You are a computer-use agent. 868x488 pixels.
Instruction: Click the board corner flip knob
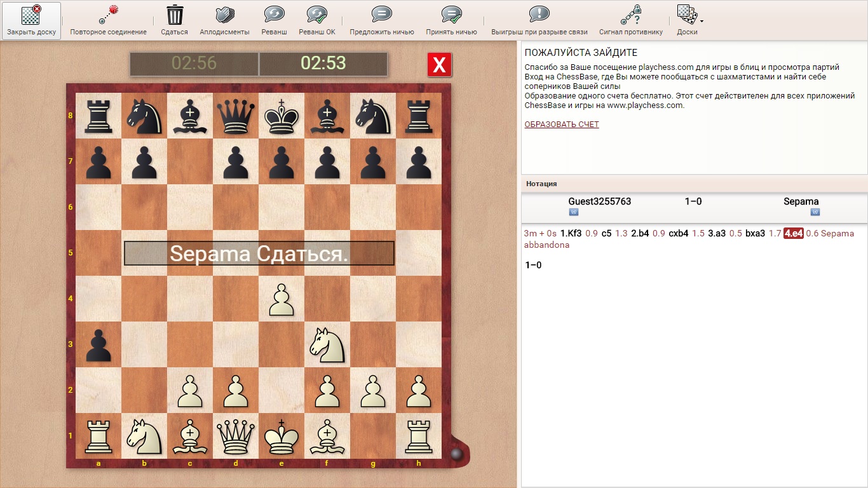456,454
